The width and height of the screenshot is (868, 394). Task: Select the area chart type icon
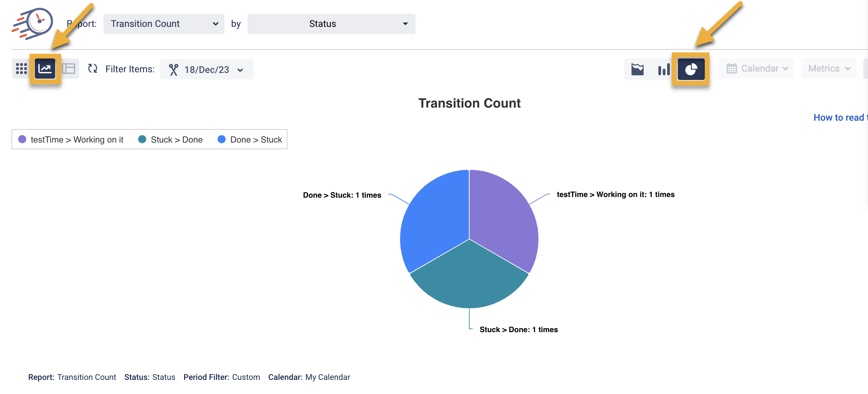(637, 69)
